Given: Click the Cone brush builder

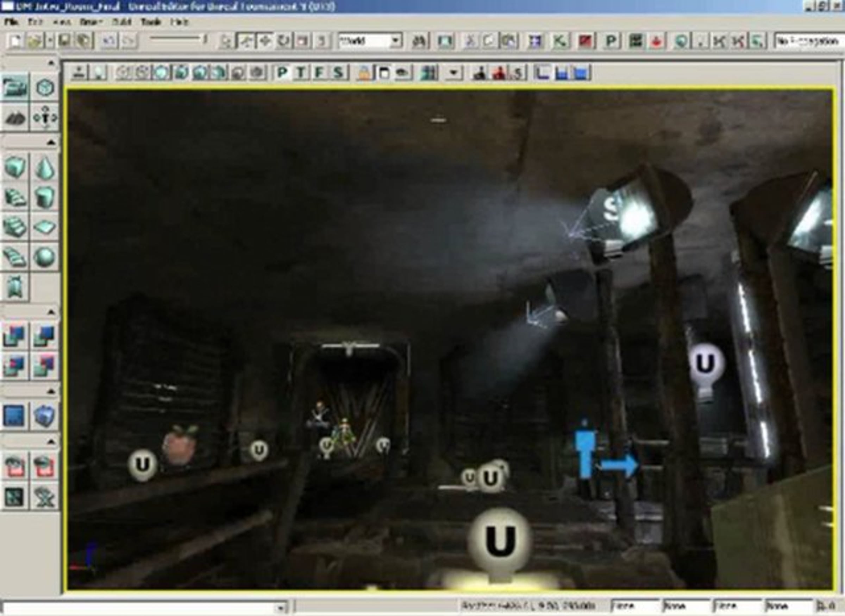Looking at the screenshot, I should pyautogui.click(x=45, y=167).
